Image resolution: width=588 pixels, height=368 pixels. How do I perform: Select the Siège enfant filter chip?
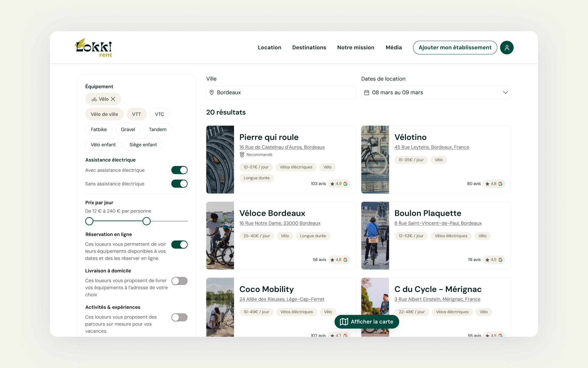(143, 145)
